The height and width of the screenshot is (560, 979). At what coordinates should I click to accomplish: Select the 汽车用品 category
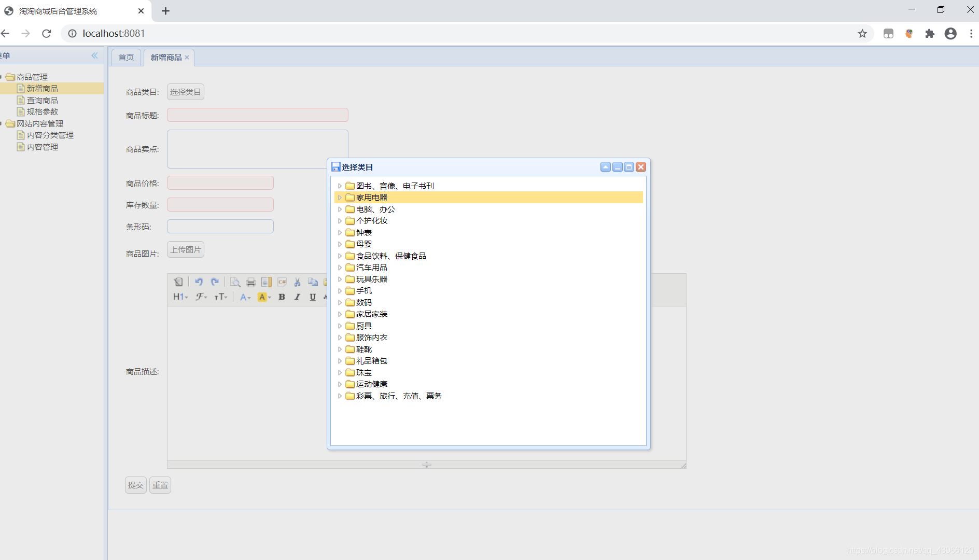(x=372, y=268)
